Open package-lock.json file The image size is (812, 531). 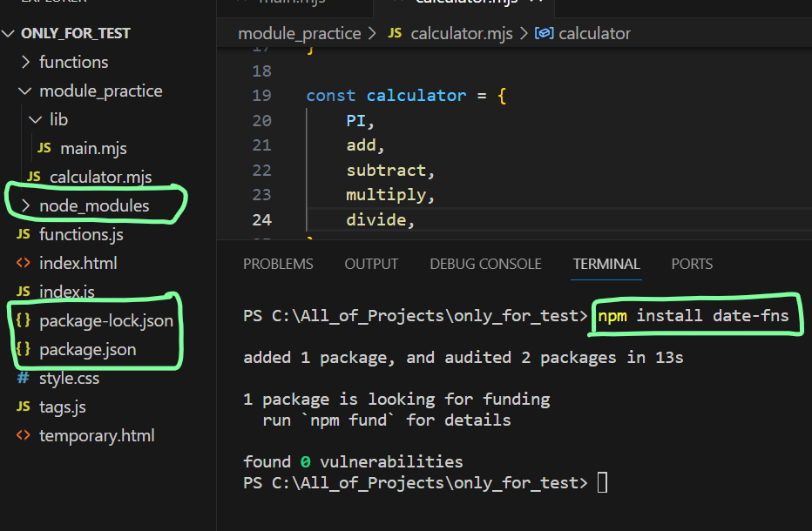pos(106,321)
